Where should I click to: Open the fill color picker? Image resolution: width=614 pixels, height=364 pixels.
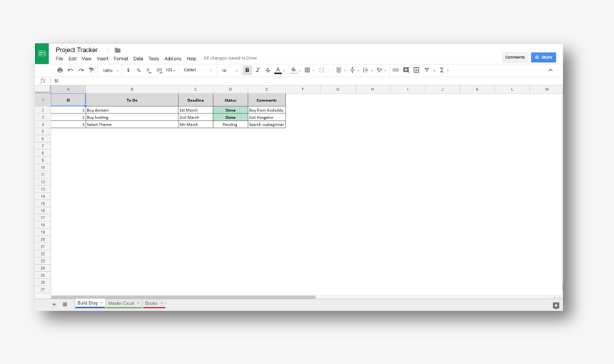294,70
